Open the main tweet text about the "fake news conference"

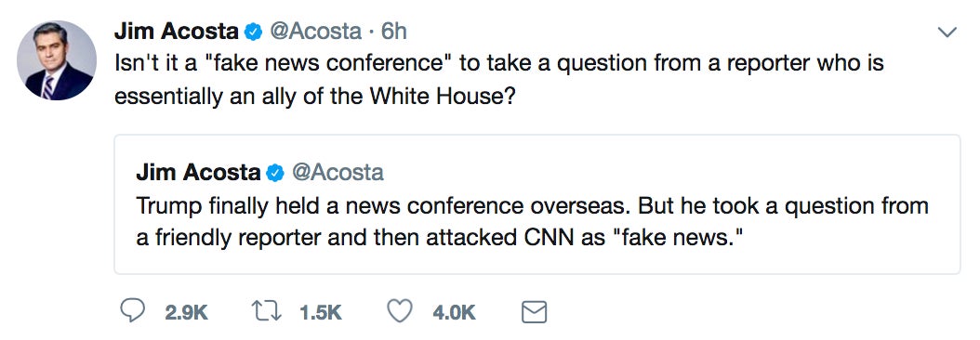(x=498, y=80)
